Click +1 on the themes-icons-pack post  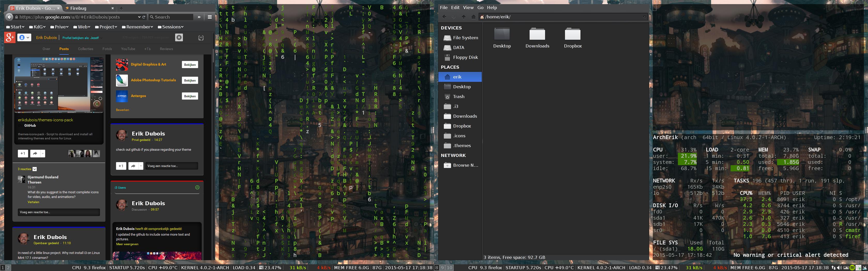tap(23, 154)
